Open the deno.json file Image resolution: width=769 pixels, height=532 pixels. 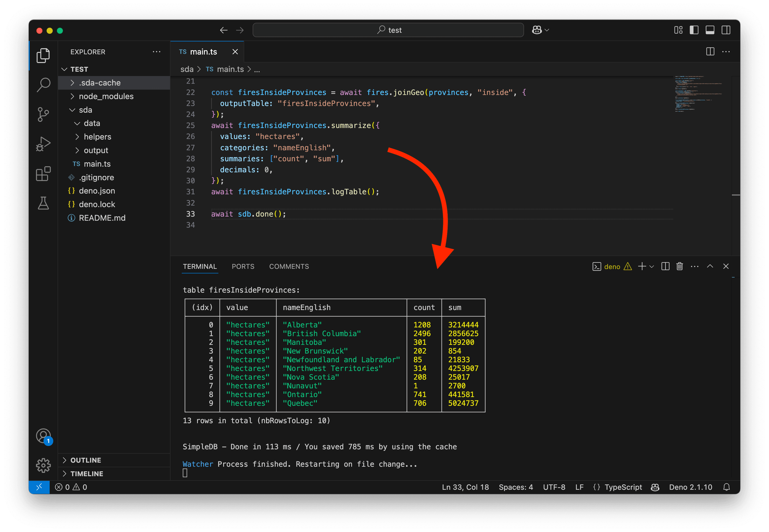114,191
